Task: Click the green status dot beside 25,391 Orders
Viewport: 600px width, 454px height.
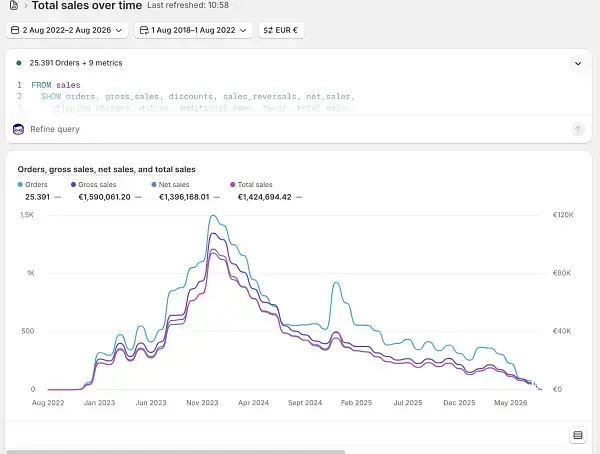Action: click(19, 63)
